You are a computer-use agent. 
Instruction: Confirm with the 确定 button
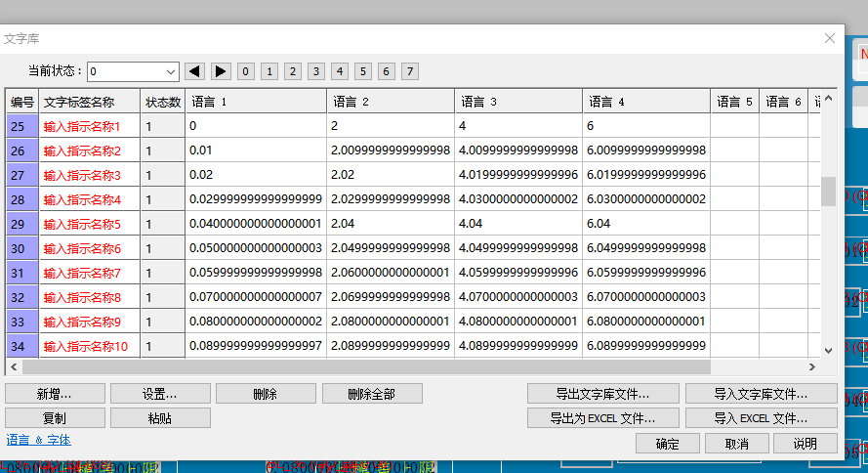[668, 444]
